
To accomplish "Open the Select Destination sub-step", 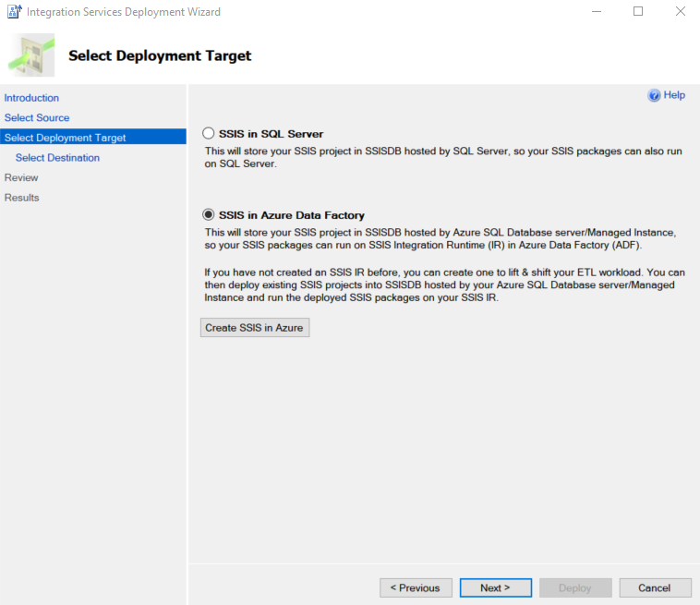I will coord(57,158).
